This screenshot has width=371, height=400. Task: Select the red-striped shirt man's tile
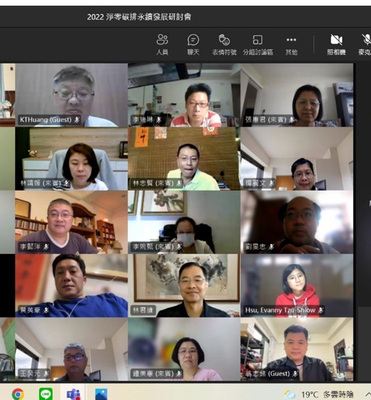184,95
